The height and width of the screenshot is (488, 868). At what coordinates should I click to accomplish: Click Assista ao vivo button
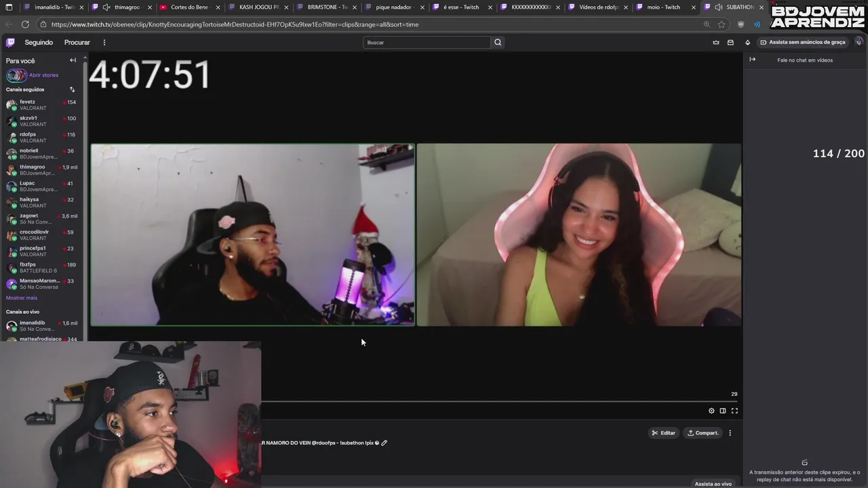[713, 483]
